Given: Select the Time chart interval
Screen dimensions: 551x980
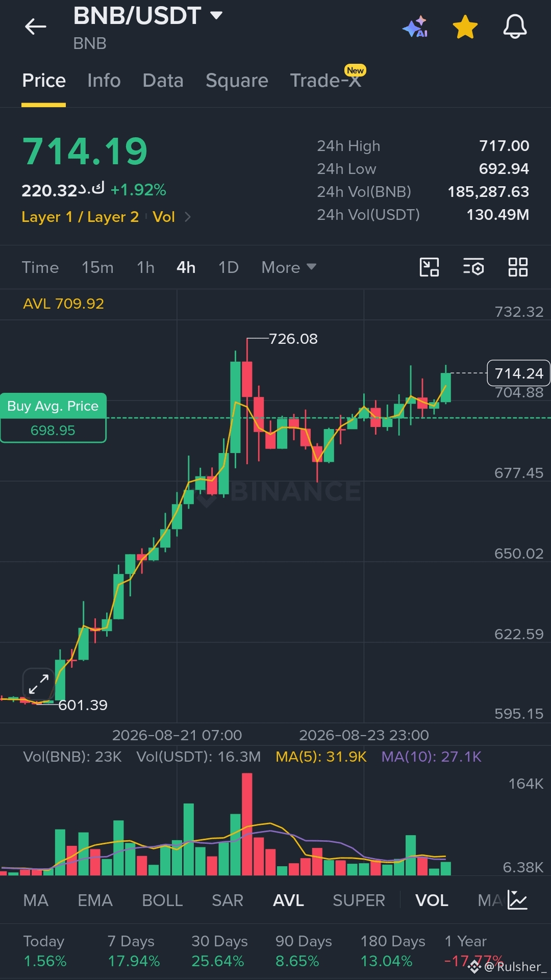Looking at the screenshot, I should pos(40,267).
